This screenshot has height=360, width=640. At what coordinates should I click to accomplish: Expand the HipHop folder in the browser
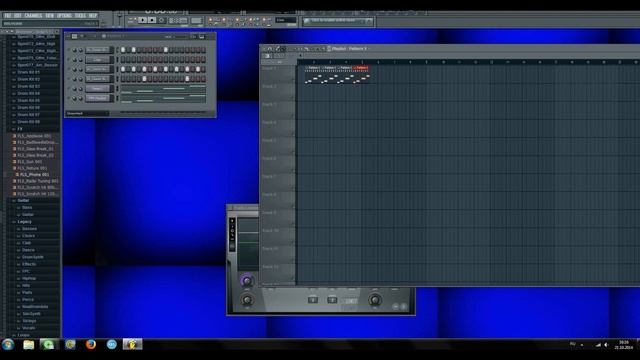[x=29, y=278]
